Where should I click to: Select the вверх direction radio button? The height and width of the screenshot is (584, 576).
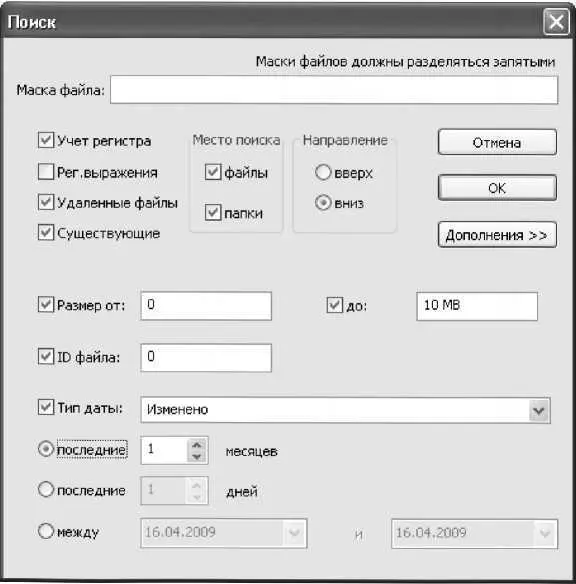tap(323, 172)
